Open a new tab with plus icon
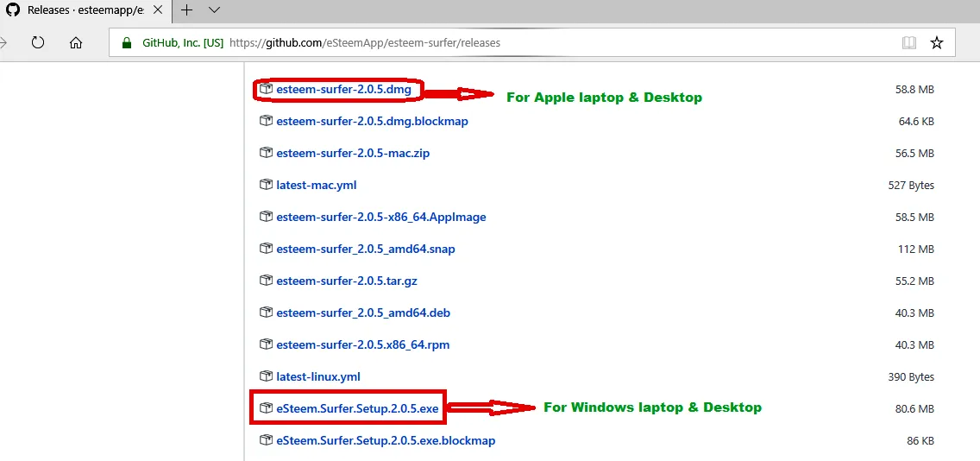This screenshot has width=980, height=461. click(x=186, y=10)
